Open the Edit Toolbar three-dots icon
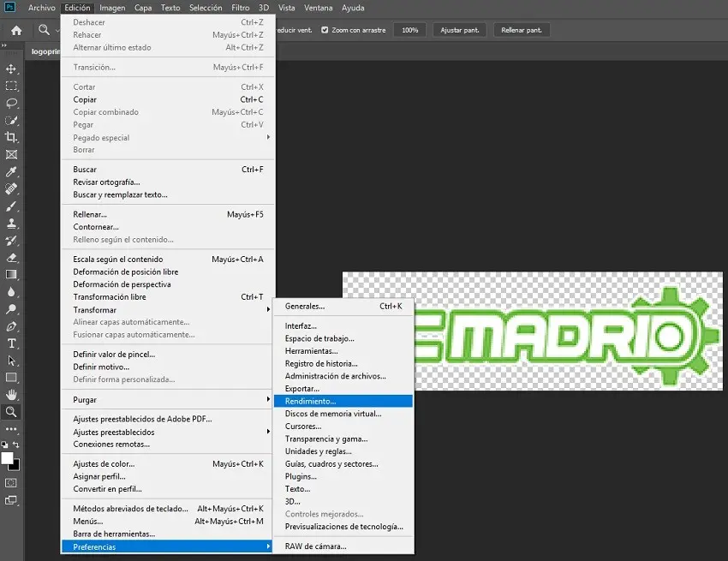This screenshot has height=561, width=728. click(x=11, y=429)
